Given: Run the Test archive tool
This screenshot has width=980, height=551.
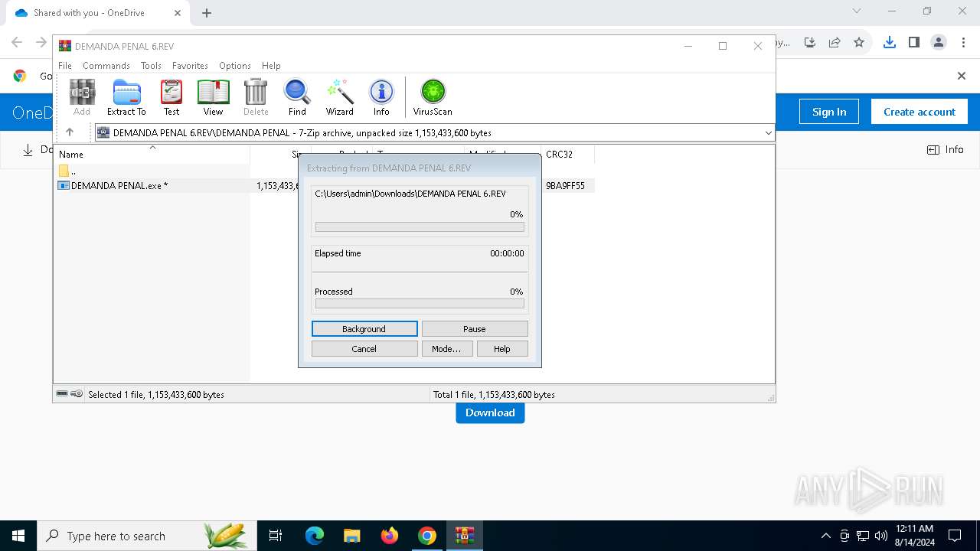Looking at the screenshot, I should tap(171, 97).
